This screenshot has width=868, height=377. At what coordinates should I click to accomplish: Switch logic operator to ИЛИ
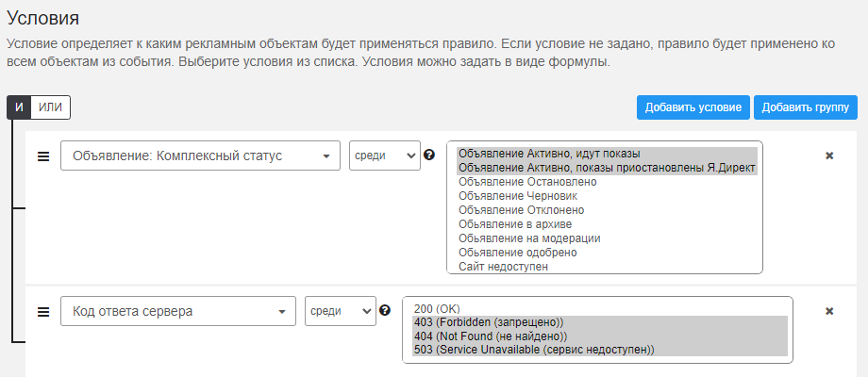point(50,107)
